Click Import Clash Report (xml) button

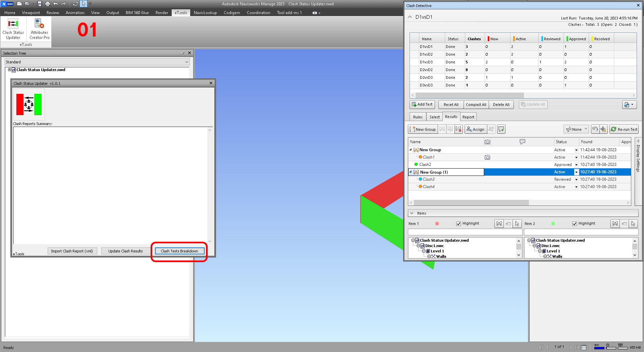tap(72, 251)
